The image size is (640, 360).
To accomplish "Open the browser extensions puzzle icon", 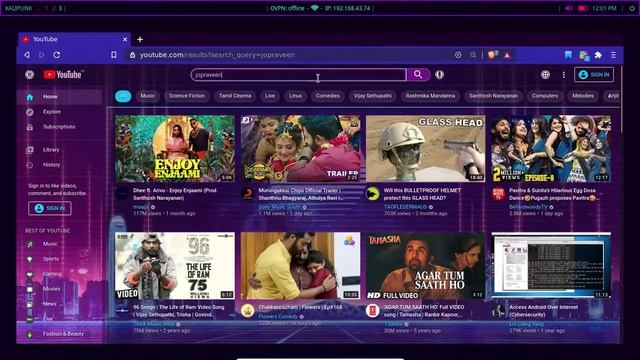I will 598,55.
